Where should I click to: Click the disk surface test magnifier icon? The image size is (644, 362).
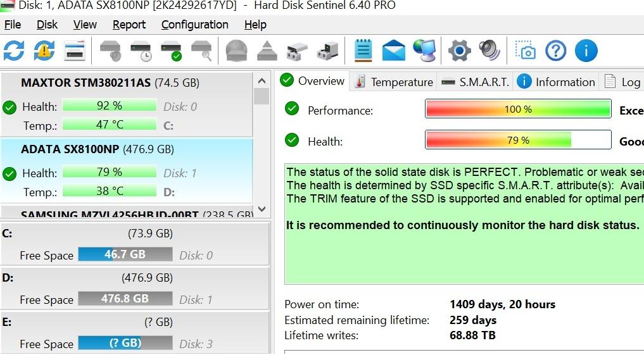pos(201,51)
